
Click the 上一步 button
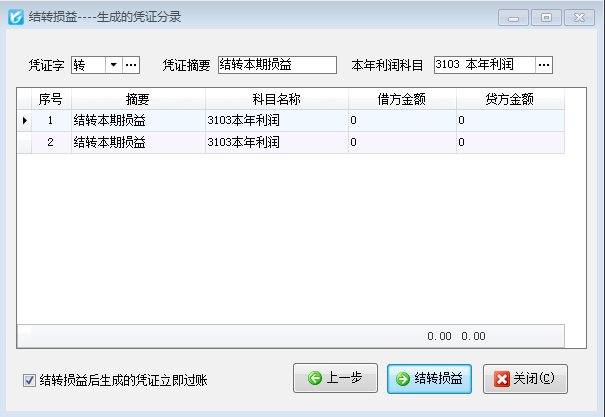tap(334, 379)
